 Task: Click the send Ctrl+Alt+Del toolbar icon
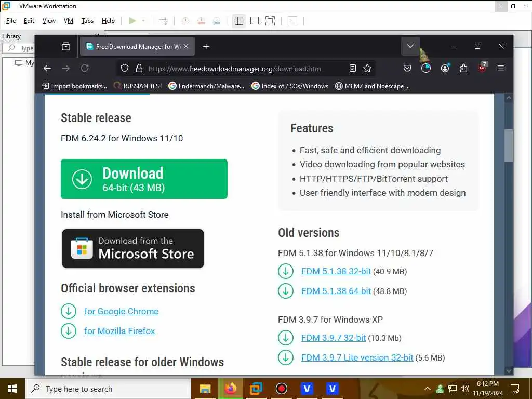point(163,21)
